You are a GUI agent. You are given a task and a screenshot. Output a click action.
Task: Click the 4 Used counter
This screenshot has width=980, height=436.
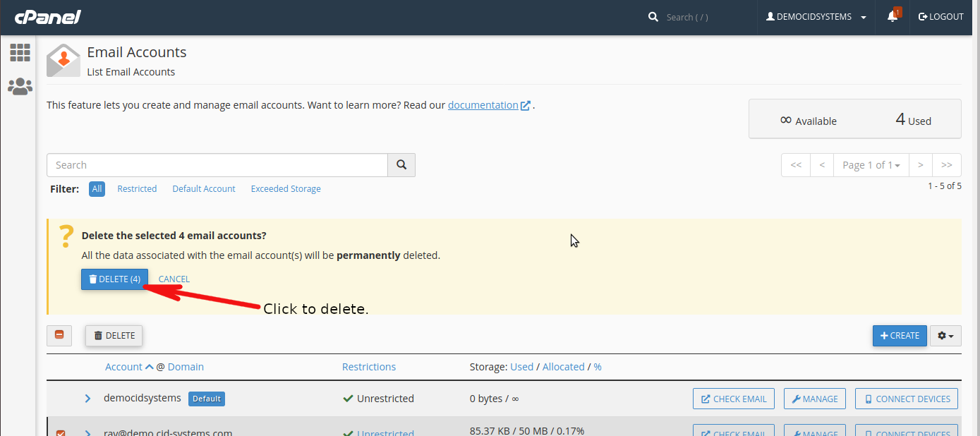click(913, 120)
